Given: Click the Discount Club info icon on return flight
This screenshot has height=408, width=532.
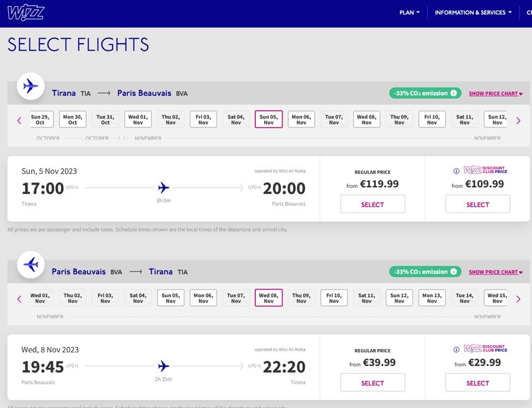Looking at the screenshot, I should click(456, 350).
